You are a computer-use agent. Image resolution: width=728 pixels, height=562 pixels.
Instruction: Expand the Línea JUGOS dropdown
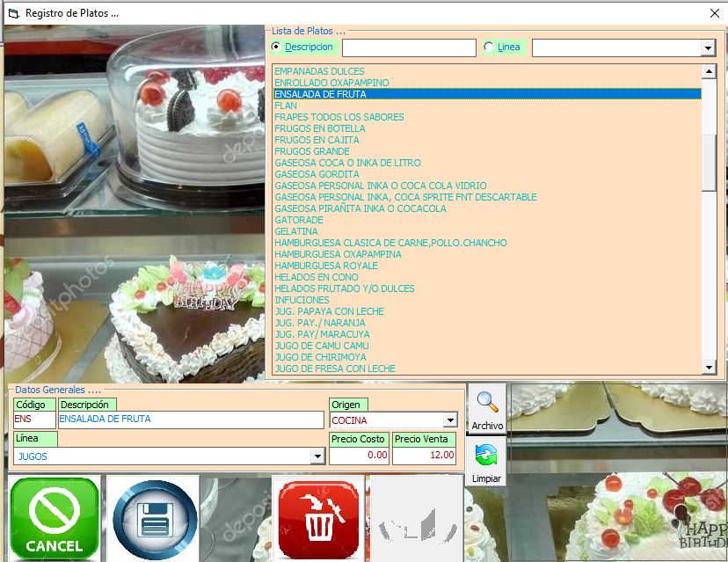(317, 456)
